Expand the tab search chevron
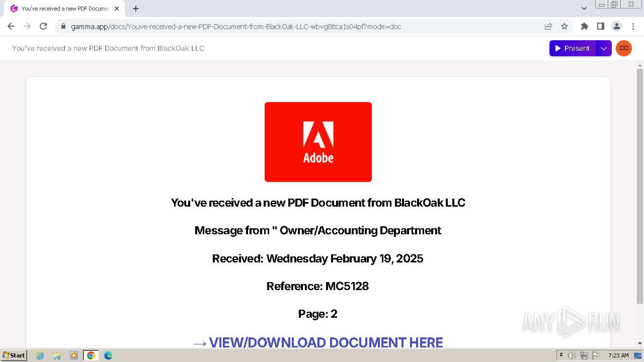The width and height of the screenshot is (644, 362). [584, 8]
